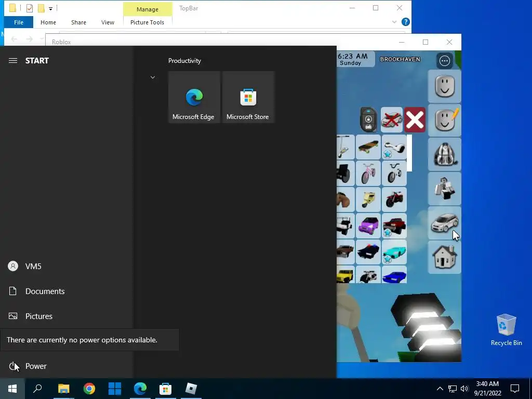The image size is (532, 399).
Task: Spawn the yellow jeep
Action: point(345,274)
